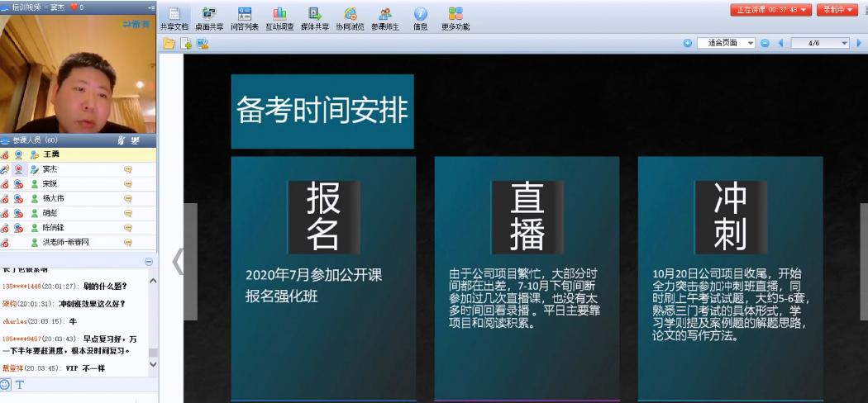868x403 pixels.
Task: Click the chat bubble beside 胡彪
Action: tap(128, 213)
